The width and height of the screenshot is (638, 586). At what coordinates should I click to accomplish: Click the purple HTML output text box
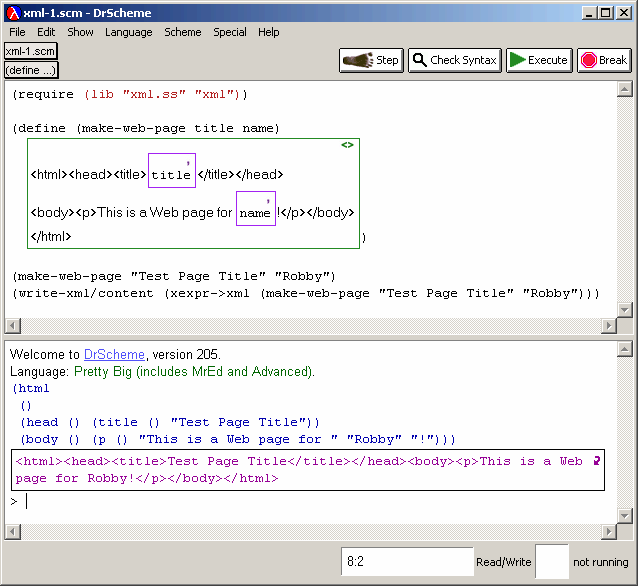click(308, 470)
